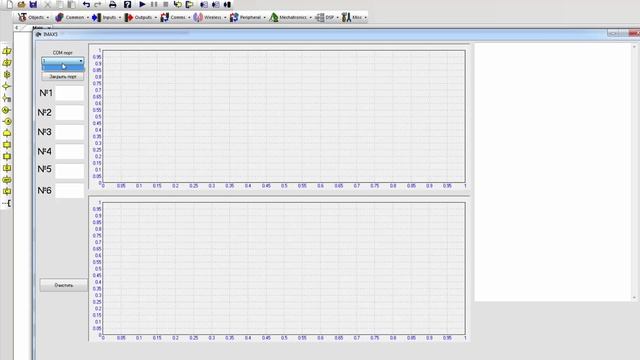This screenshot has width=640, height=360.
Task: Step over the next flowchart icon
Action: pos(189,4)
